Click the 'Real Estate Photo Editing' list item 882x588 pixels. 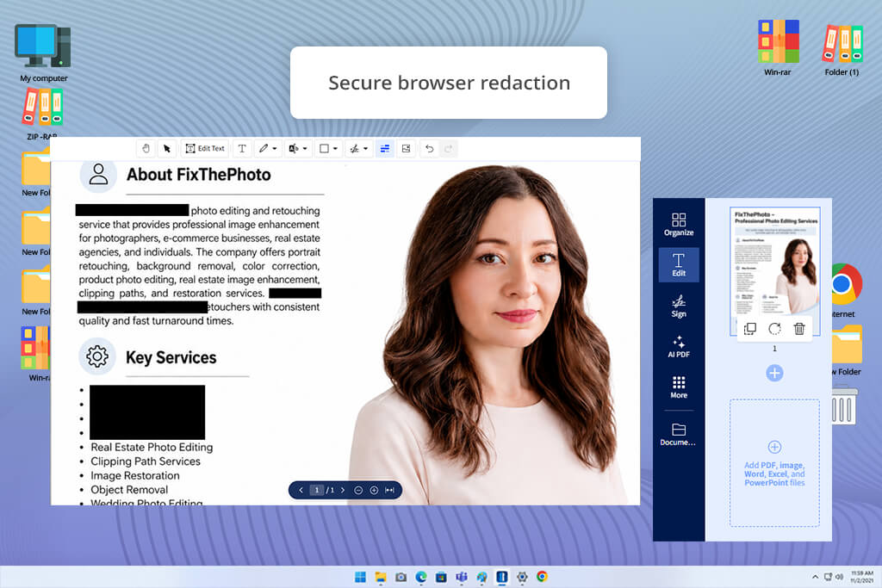point(152,447)
